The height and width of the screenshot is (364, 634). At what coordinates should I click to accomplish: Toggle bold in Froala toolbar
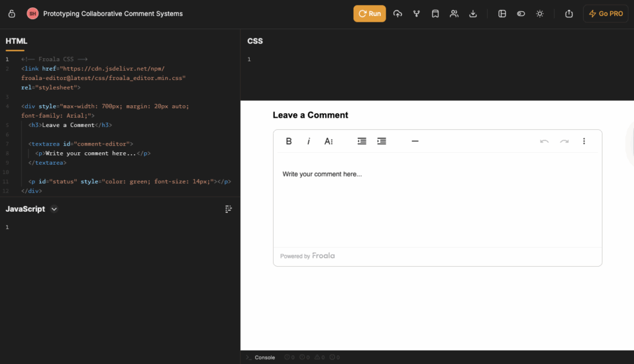(289, 141)
